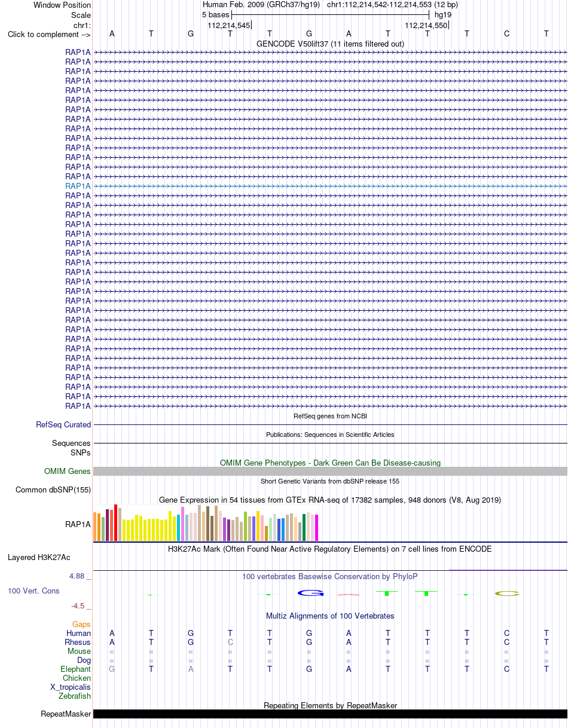The width and height of the screenshot is (568, 728).
Task: Select the Chicken alignment row label
Action: coord(77,678)
